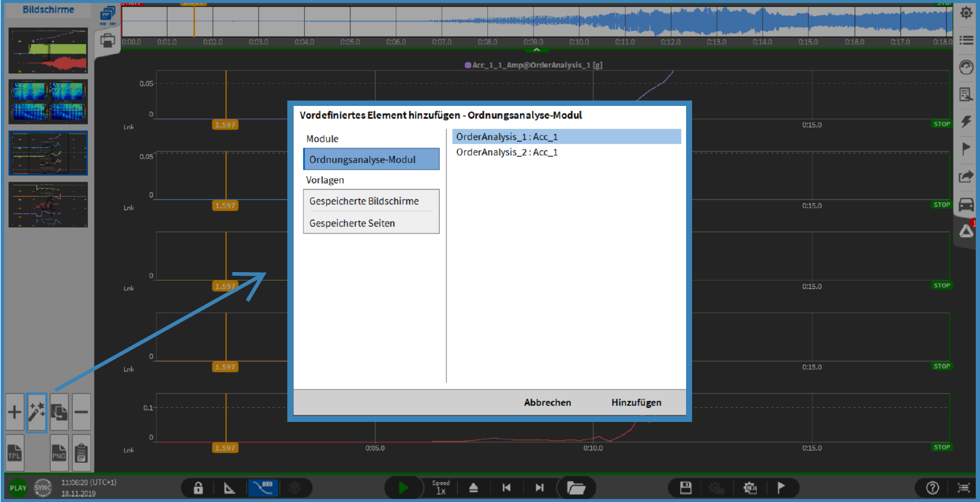
Task: Open the settings gear in right sidebar
Action: pos(966,13)
